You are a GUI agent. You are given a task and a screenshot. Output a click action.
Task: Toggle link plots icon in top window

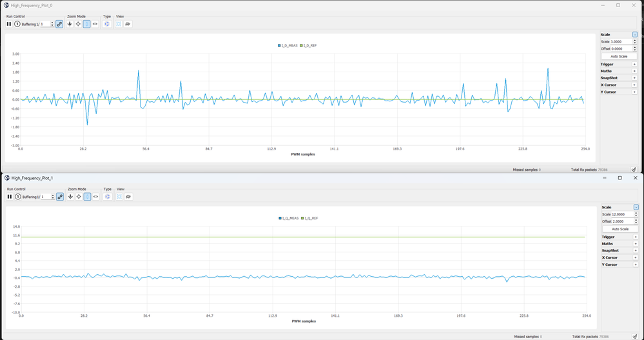click(x=59, y=24)
